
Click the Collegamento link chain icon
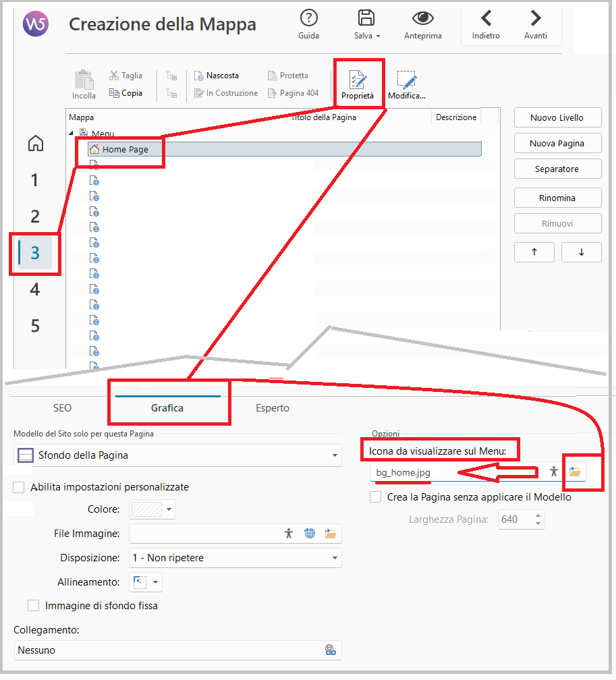(x=330, y=650)
